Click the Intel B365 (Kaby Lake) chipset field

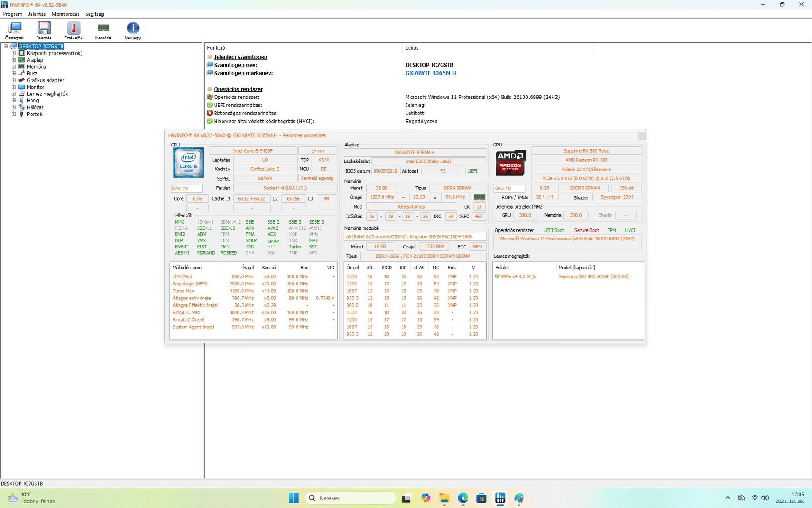point(428,161)
